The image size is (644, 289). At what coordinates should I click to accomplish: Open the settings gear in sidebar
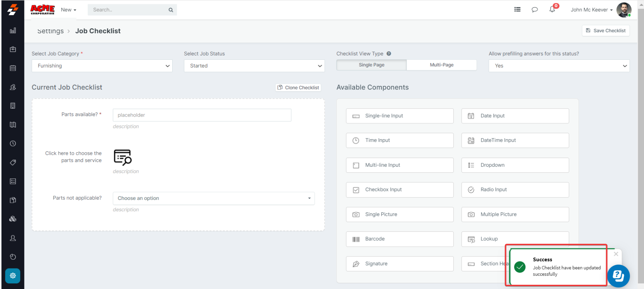click(x=13, y=276)
